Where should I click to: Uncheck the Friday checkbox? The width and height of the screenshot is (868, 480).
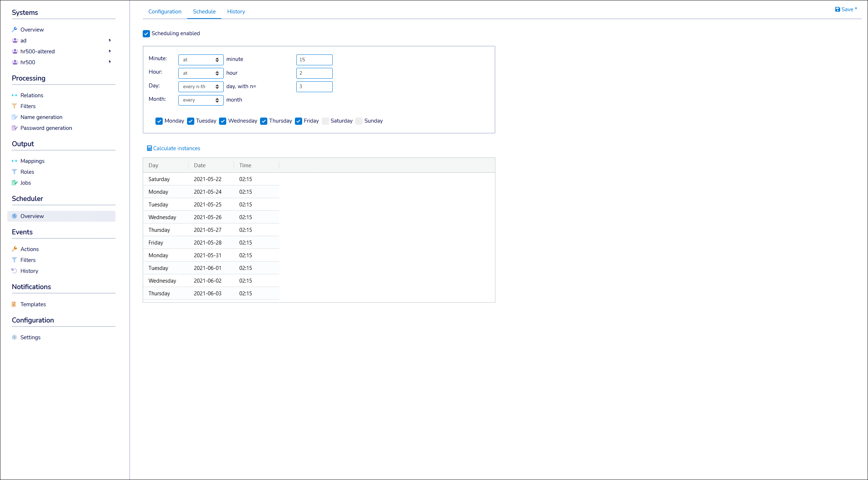pyautogui.click(x=299, y=121)
